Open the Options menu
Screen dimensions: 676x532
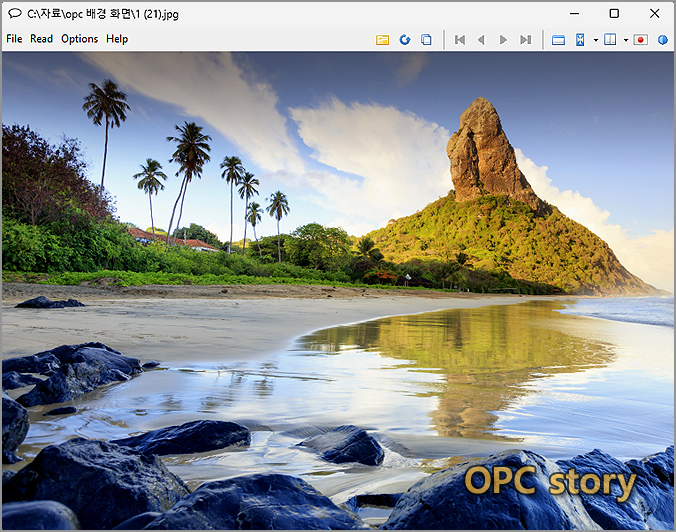point(79,39)
